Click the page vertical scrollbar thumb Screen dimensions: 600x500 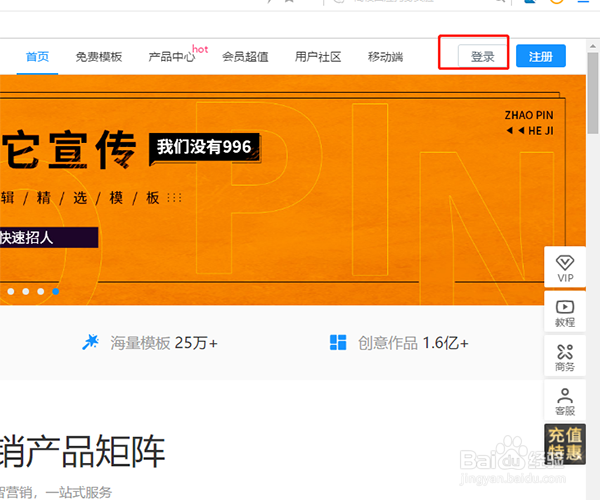coord(593,93)
